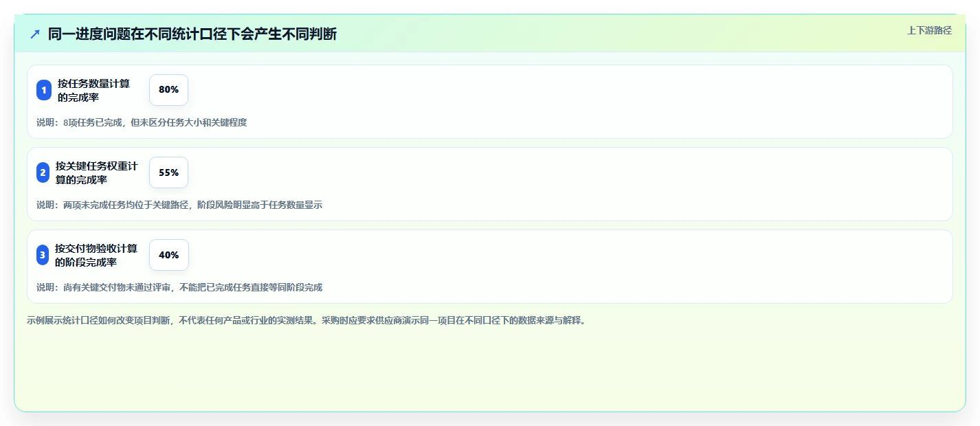Screen dimensions: 980x426
Task: Click the label 按任务数量计算的完成率
Action: (93, 90)
